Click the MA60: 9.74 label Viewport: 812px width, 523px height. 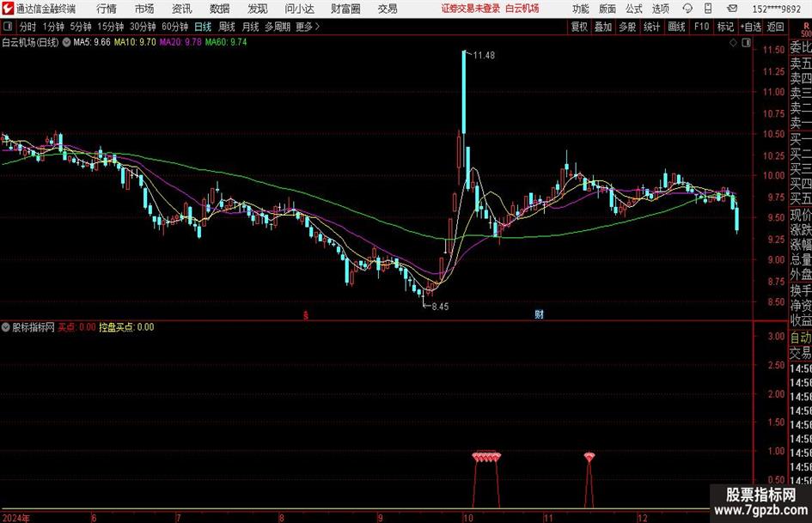click(x=226, y=42)
